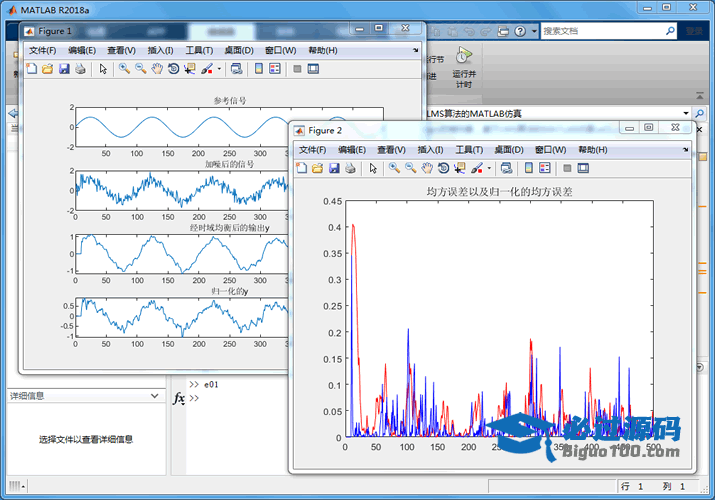This screenshot has width=715, height=500.
Task: Select Edit Plot arrow in Figure 1 toolbar
Action: [103, 69]
